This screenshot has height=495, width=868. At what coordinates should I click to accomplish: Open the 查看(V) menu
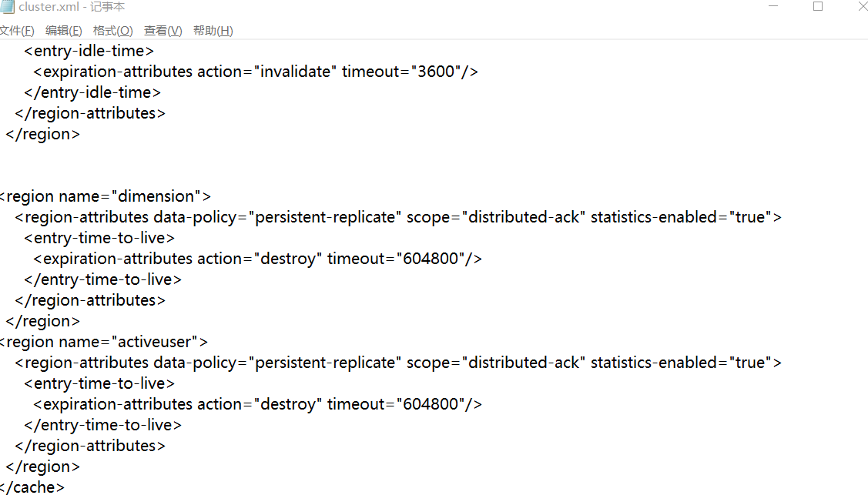163,31
